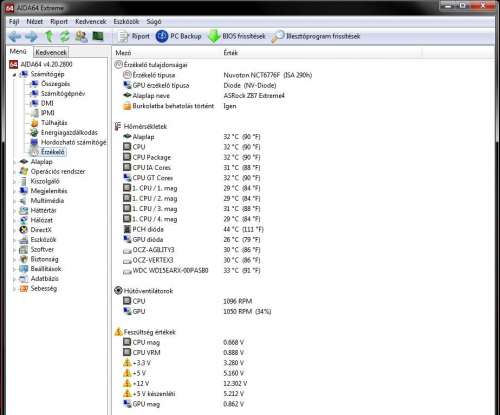Open the Eszközök menu

126,22
